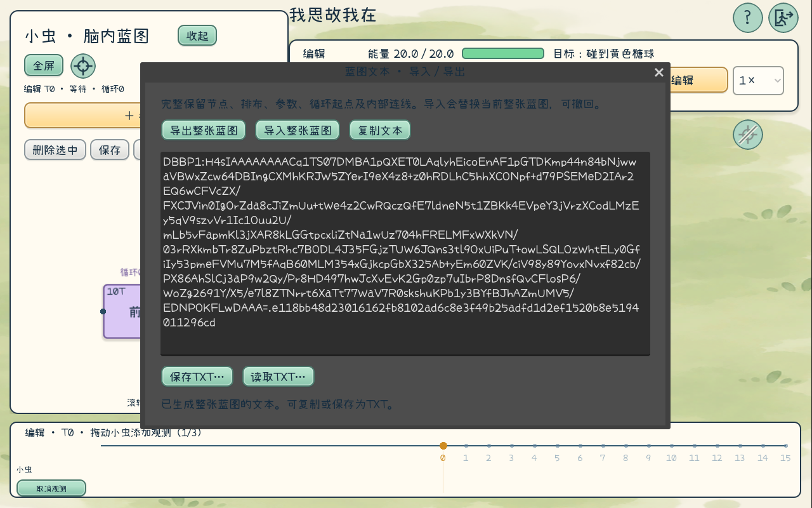Click the purple 10T blueprint node
The height and width of the screenshot is (508, 812).
tap(122, 312)
